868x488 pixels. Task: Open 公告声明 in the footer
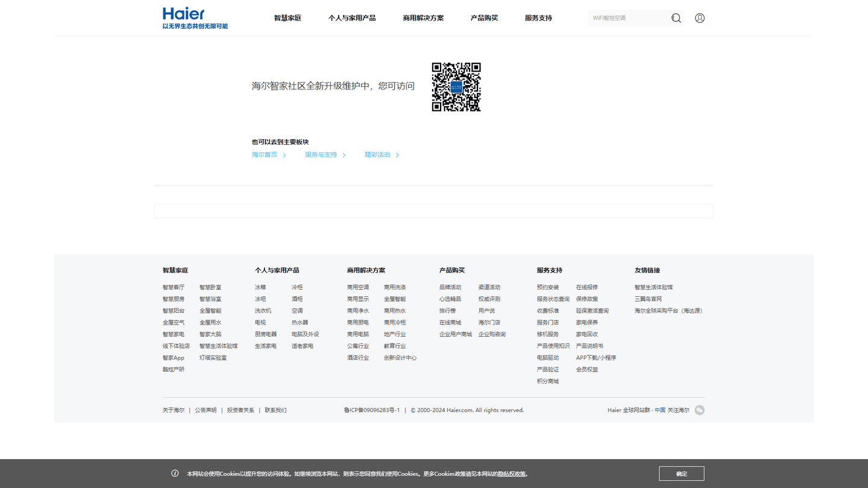click(206, 410)
